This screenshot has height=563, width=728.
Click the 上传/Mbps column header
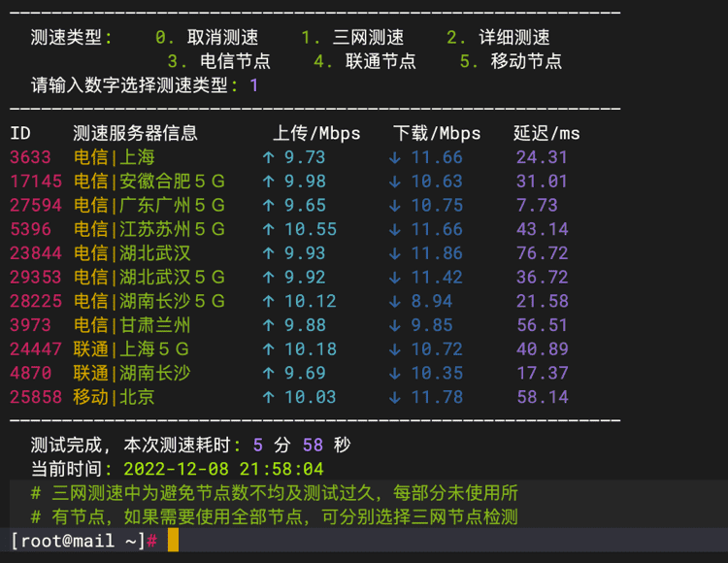pyautogui.click(x=316, y=134)
